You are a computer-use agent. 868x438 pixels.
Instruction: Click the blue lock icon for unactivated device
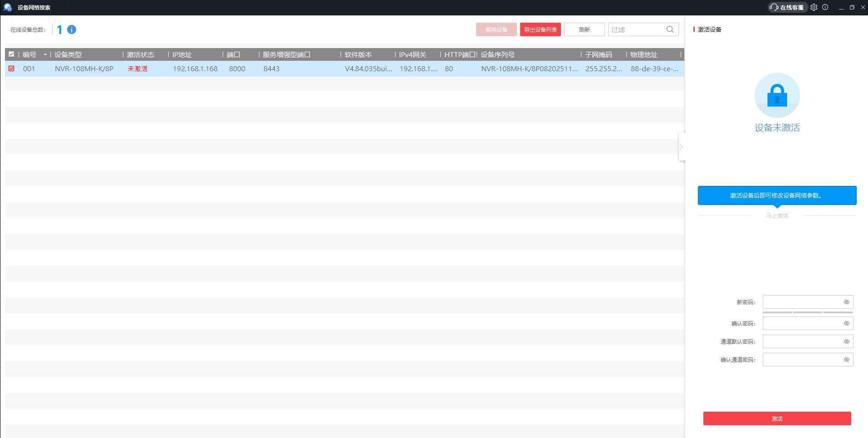777,95
